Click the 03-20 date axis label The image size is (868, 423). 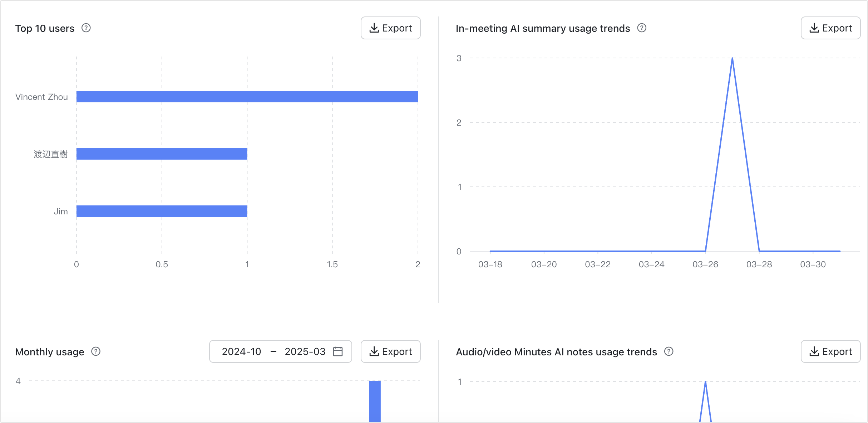click(544, 264)
